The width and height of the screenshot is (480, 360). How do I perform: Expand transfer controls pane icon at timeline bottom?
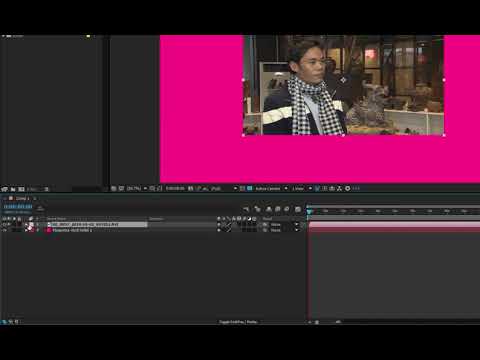(11, 322)
